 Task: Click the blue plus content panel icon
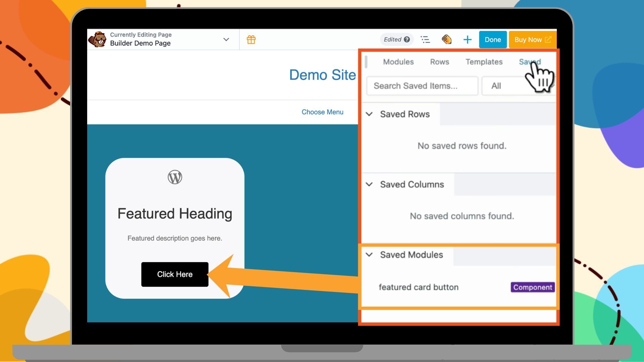[x=467, y=40]
